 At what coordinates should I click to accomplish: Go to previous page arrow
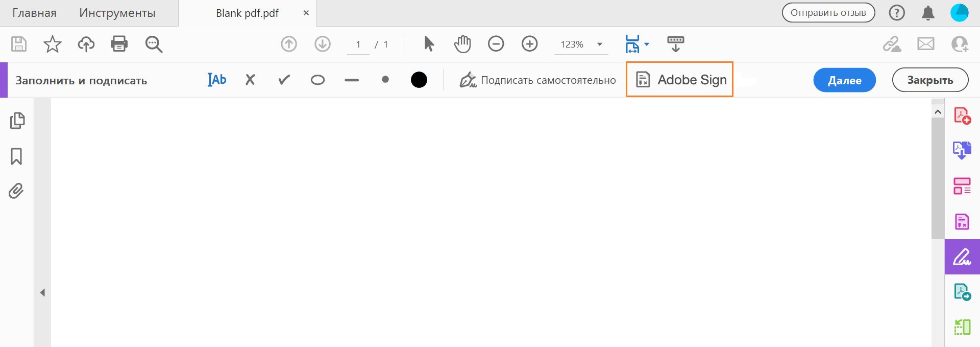click(289, 44)
